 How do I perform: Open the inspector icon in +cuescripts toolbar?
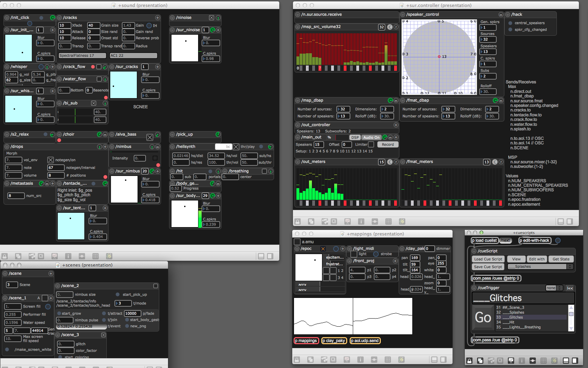pyautogui.click(x=521, y=360)
